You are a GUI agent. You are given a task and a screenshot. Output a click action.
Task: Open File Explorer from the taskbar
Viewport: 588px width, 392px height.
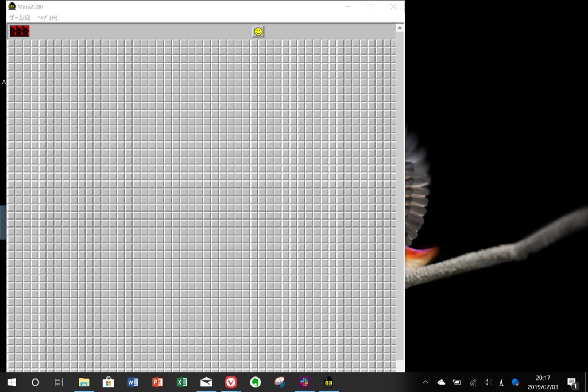click(x=84, y=382)
